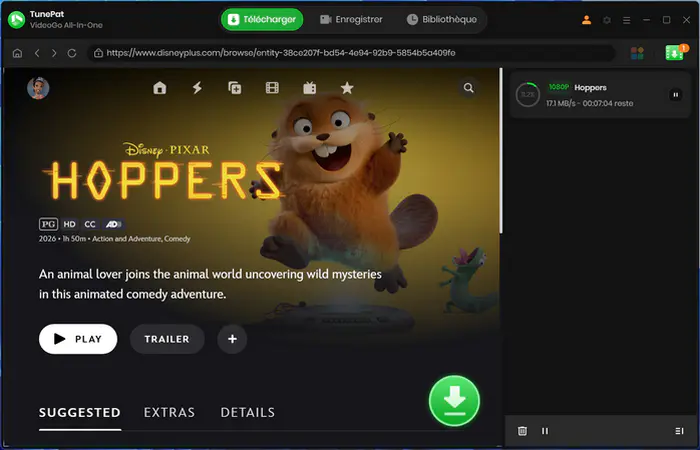
Task: Open the Bibliothèque tab
Action: click(442, 20)
